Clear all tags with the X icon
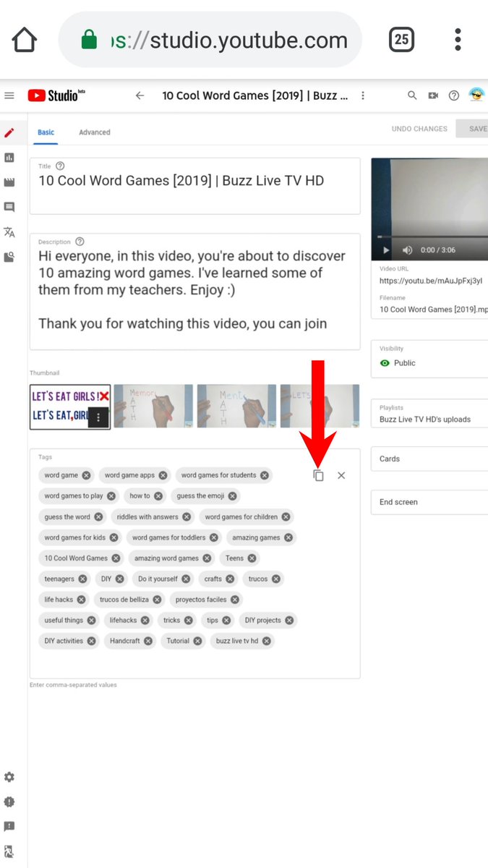 [341, 475]
